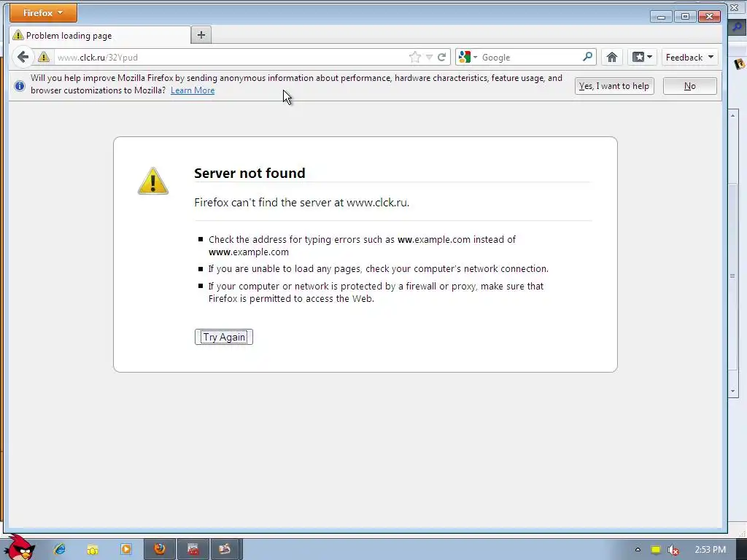Click the muted volume tray icon
Image resolution: width=747 pixels, height=560 pixels.
tap(673, 550)
